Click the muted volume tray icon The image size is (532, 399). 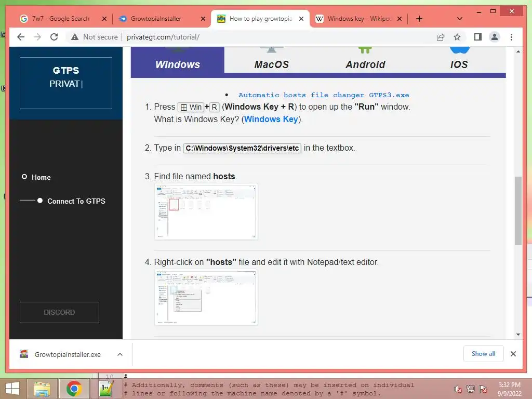click(458, 389)
